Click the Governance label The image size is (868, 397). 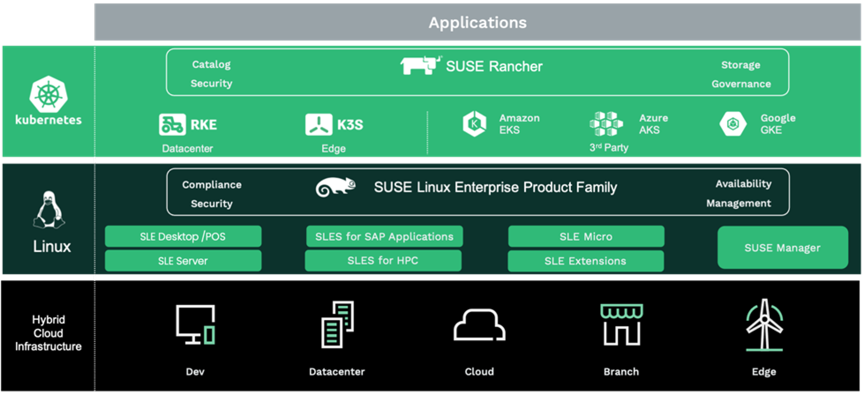click(741, 84)
